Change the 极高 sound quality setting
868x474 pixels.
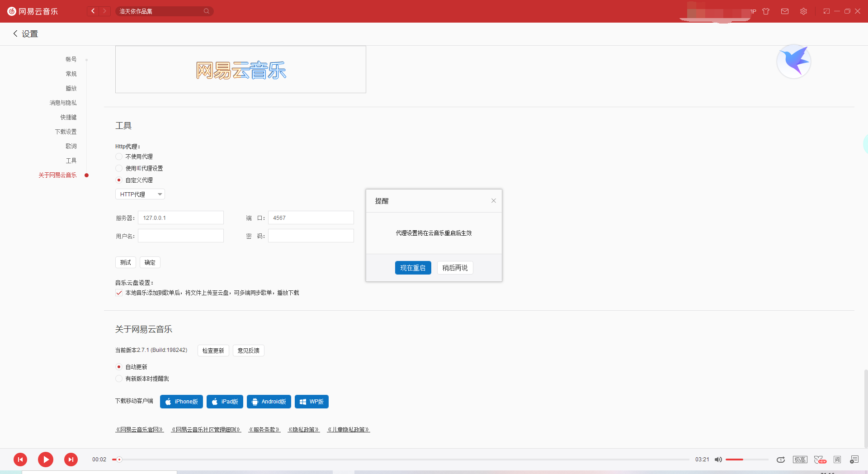pos(800,460)
